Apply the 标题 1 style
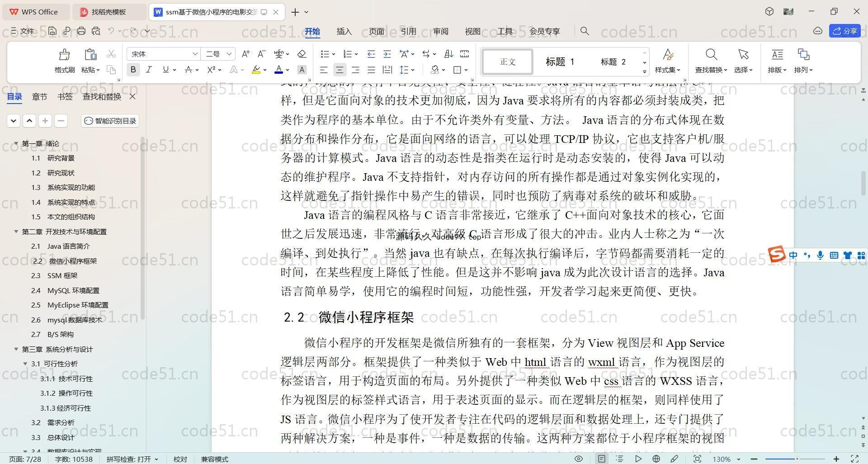 point(560,62)
